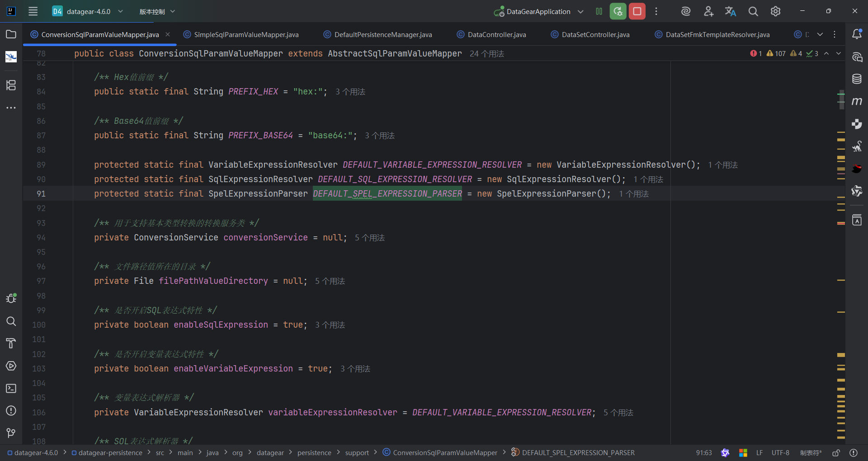Click the red error stripe in scrollbar
Image resolution: width=868 pixels, height=461 pixels.
click(841, 223)
